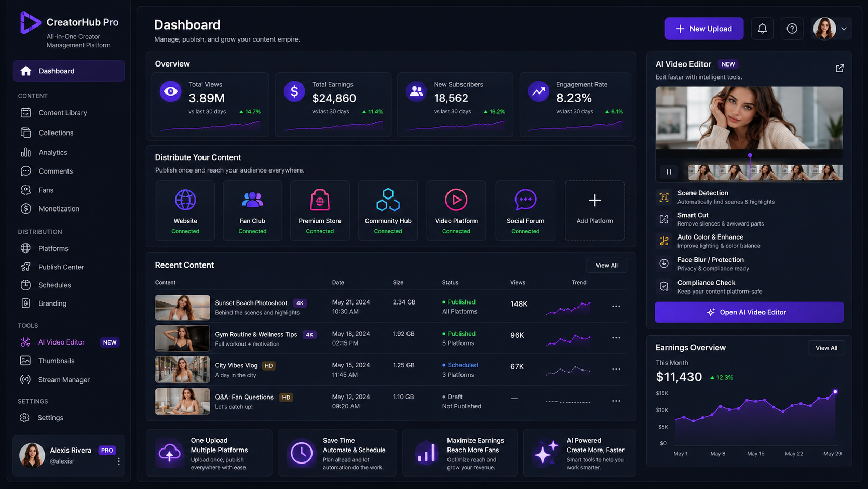The height and width of the screenshot is (489, 868).
Task: Open more options for Gym Routine row
Action: (x=616, y=338)
